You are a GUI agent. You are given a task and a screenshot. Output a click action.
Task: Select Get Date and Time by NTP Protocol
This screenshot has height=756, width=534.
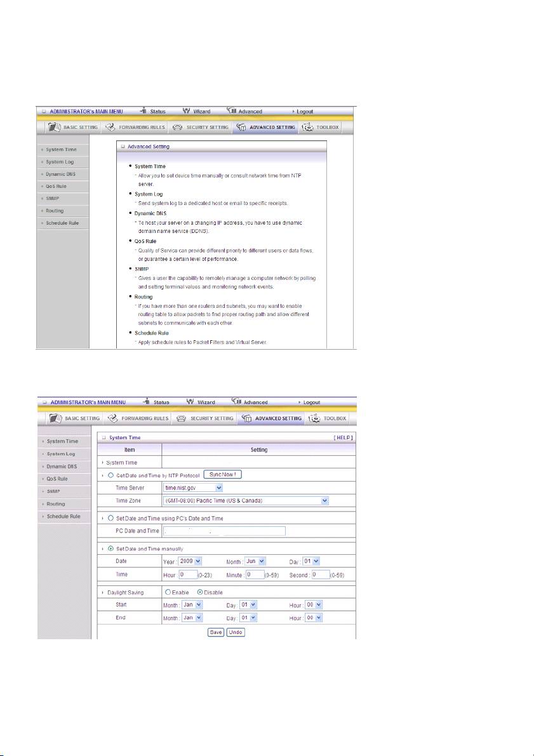[111, 475]
